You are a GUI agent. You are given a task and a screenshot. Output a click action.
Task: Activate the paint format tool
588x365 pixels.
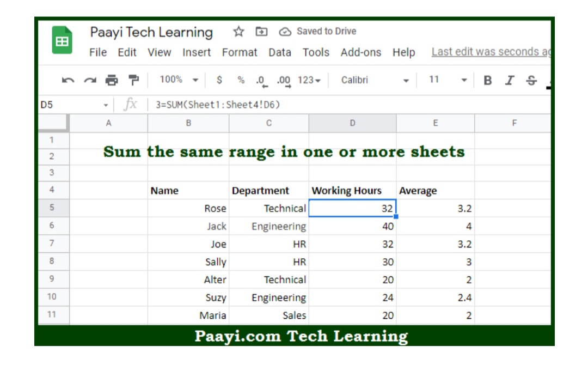click(133, 80)
